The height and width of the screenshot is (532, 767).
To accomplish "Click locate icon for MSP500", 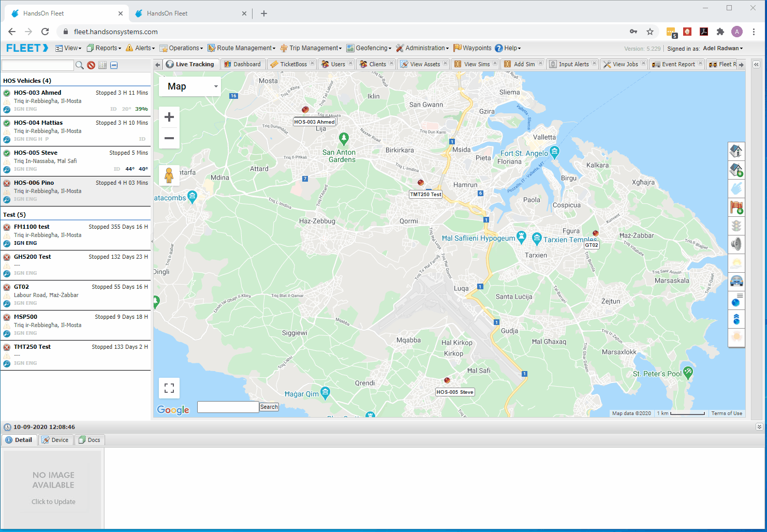I will 7,334.
